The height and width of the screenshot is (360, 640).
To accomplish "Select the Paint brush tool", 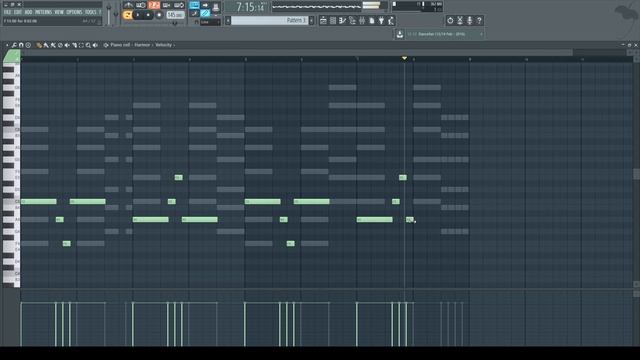I will coord(46,45).
